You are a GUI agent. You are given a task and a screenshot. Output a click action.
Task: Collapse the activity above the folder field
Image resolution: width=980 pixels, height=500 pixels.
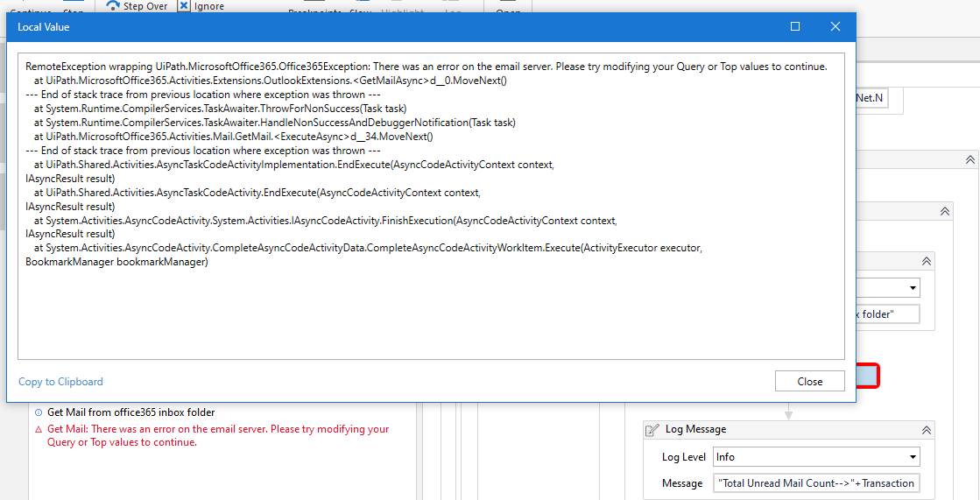(927, 261)
